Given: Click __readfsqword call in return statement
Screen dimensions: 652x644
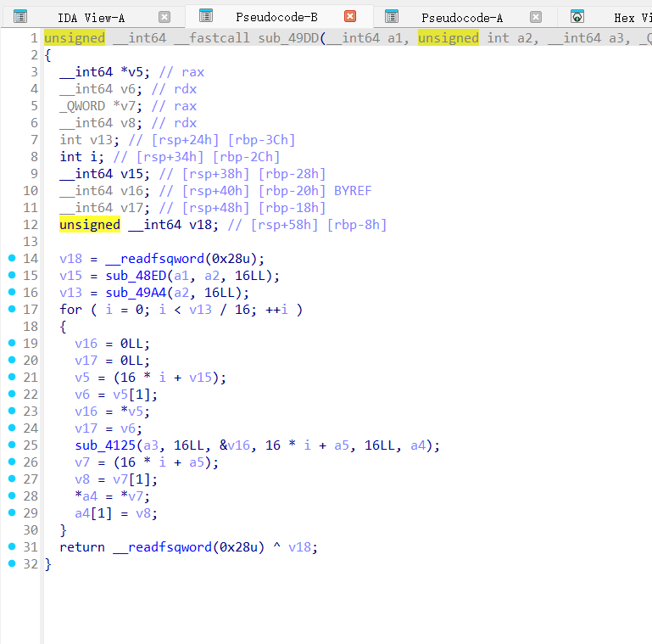Looking at the screenshot, I should tap(163, 547).
